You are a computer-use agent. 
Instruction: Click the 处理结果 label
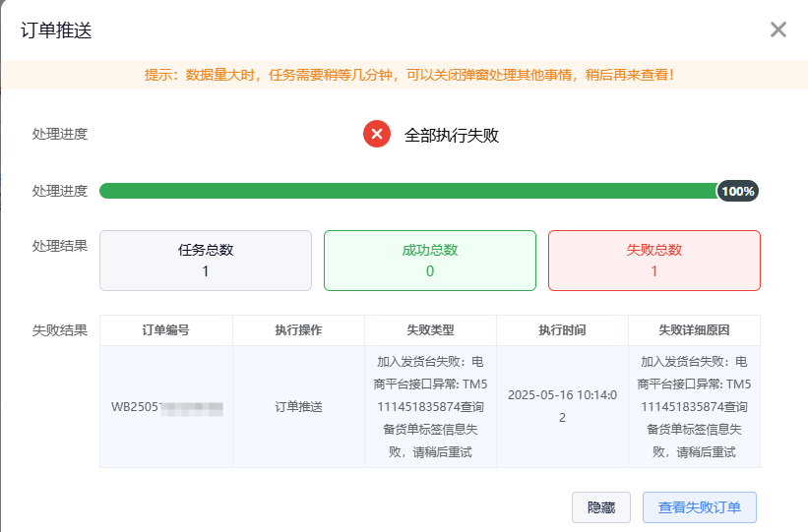(60, 246)
